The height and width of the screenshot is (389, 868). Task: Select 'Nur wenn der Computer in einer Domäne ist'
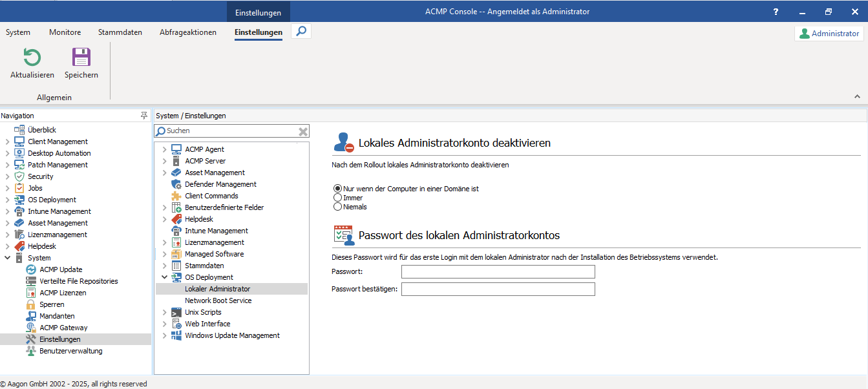pos(337,189)
